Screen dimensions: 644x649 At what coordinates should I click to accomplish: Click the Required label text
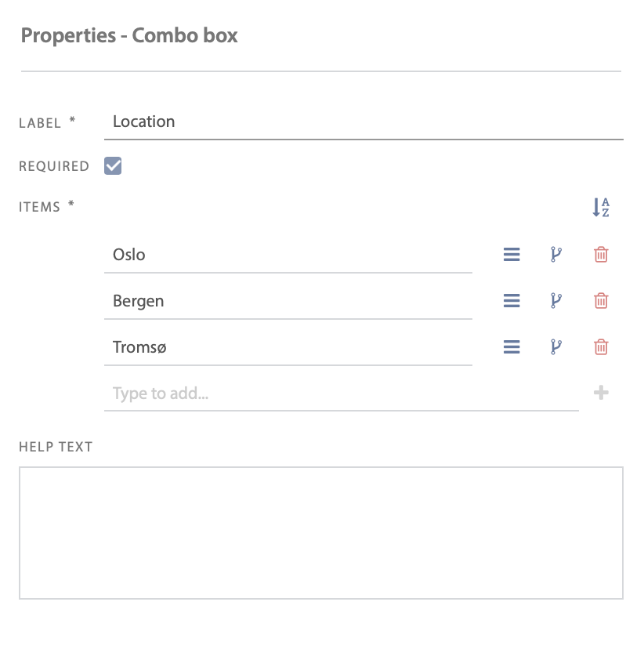pos(54,166)
